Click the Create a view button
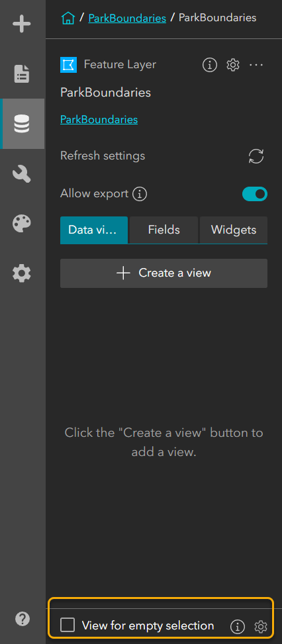Viewport: 282px width, 644px height. point(164,273)
